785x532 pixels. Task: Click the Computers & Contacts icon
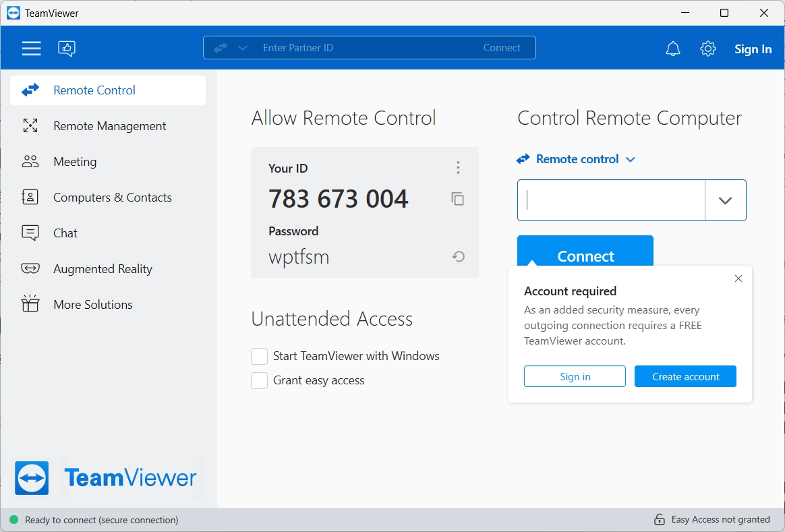pyautogui.click(x=30, y=197)
